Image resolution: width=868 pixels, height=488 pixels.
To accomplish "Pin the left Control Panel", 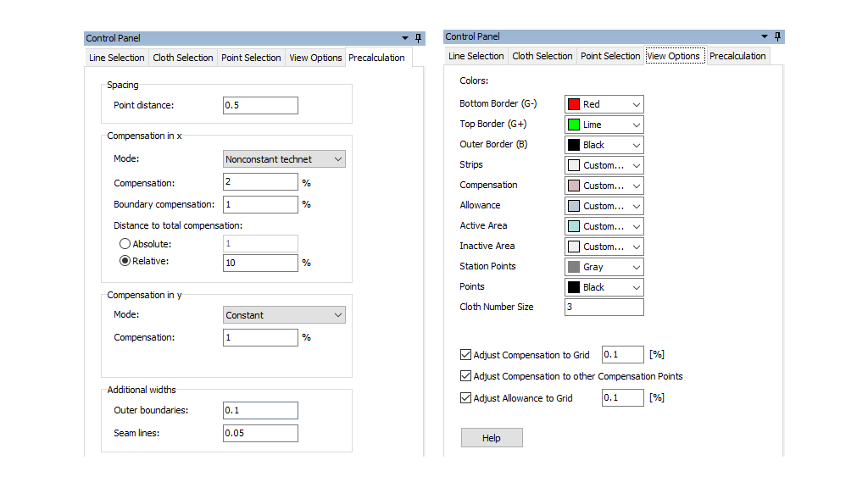I will (418, 38).
